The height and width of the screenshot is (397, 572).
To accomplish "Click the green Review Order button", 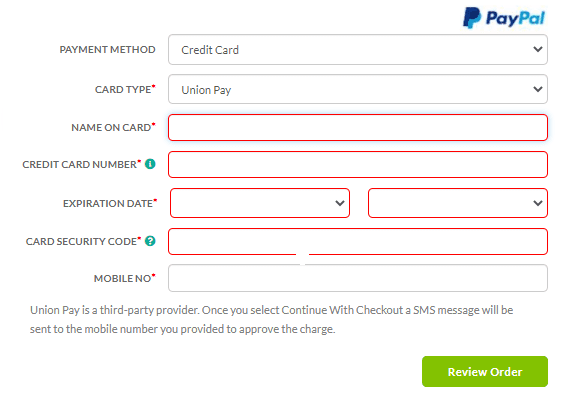I will point(485,371).
